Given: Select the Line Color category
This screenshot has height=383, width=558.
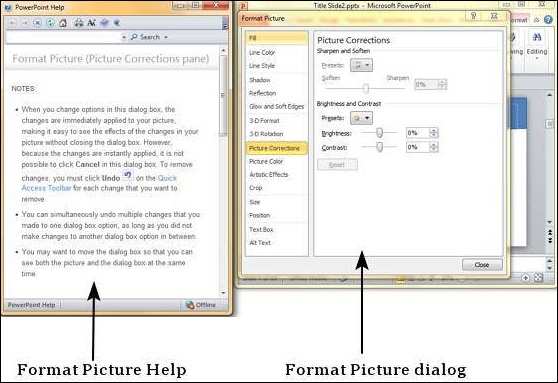Looking at the screenshot, I should (276, 52).
